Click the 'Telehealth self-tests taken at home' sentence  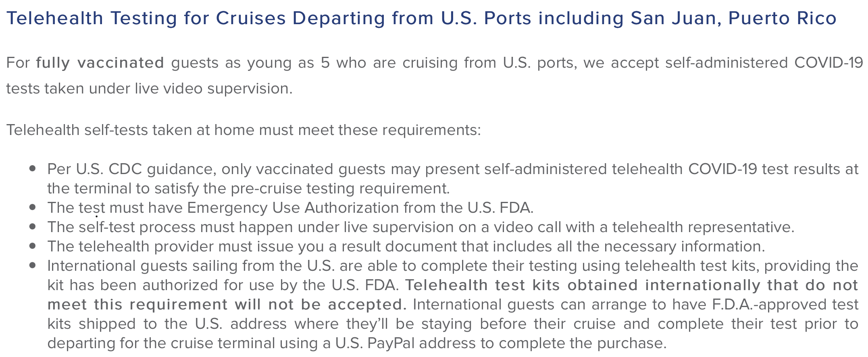click(244, 130)
